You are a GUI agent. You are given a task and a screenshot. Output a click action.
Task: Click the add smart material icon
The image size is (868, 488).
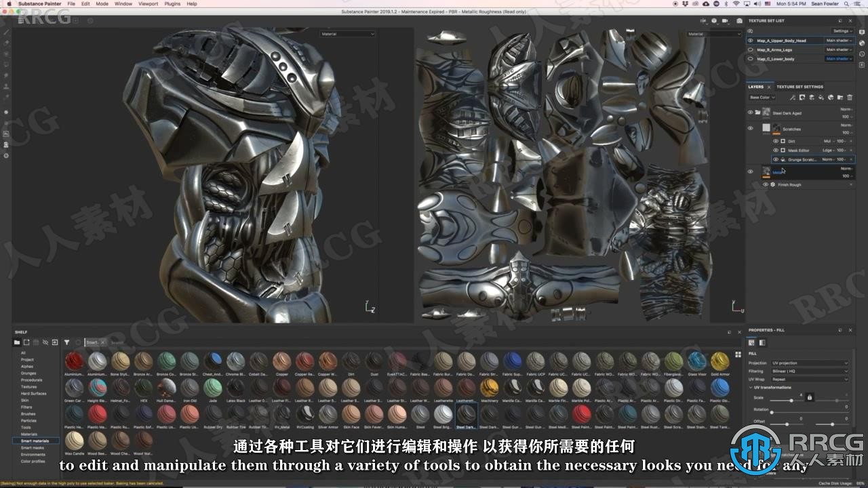click(831, 97)
